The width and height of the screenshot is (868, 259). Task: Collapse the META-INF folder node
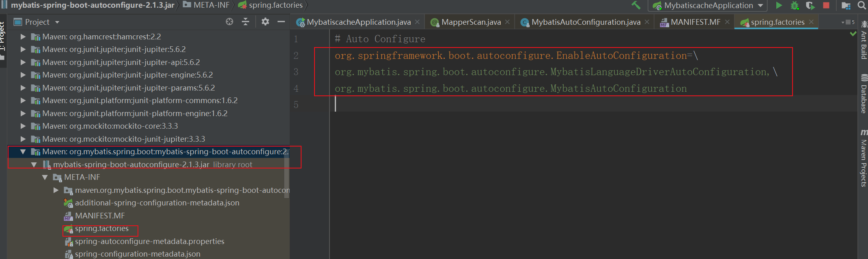click(x=45, y=177)
